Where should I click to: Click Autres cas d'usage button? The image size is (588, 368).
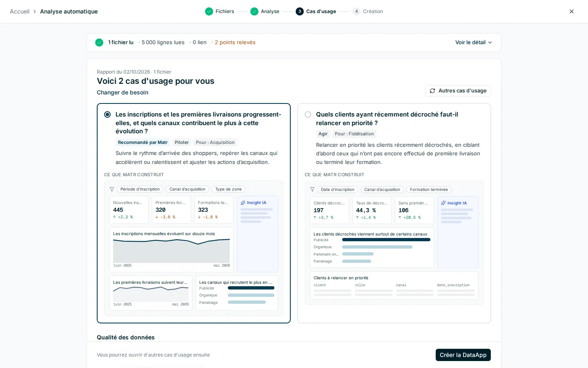click(458, 91)
